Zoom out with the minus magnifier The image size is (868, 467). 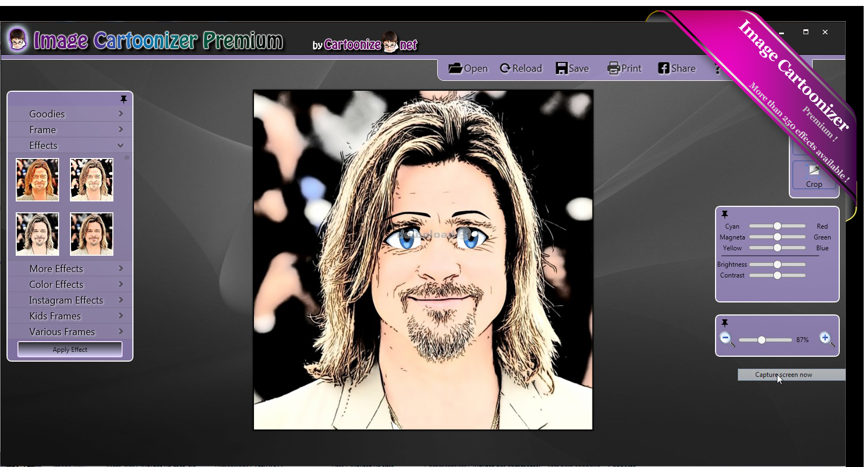(x=727, y=339)
